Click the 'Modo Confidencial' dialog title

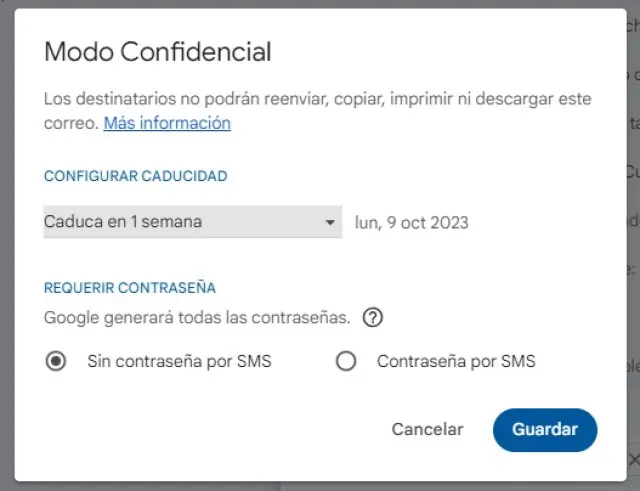point(158,52)
